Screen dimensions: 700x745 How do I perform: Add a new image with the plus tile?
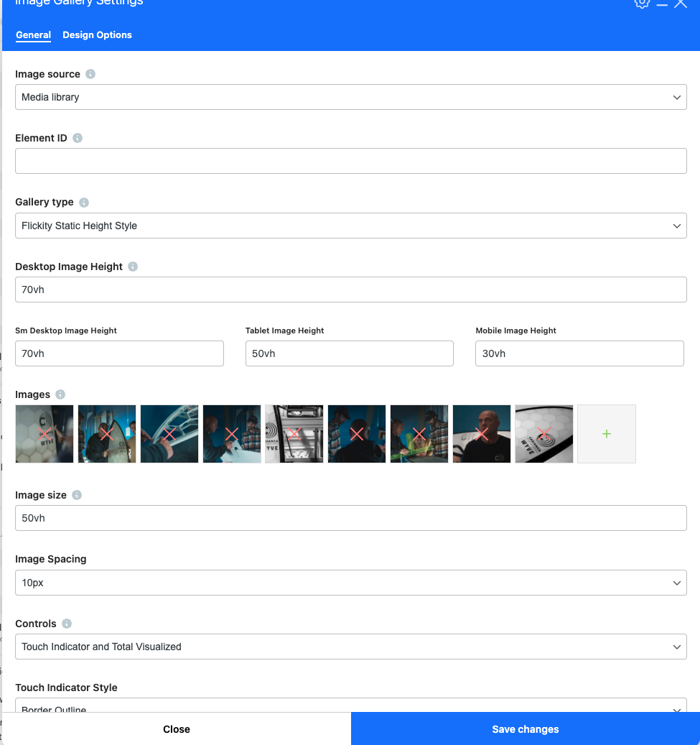pos(606,434)
